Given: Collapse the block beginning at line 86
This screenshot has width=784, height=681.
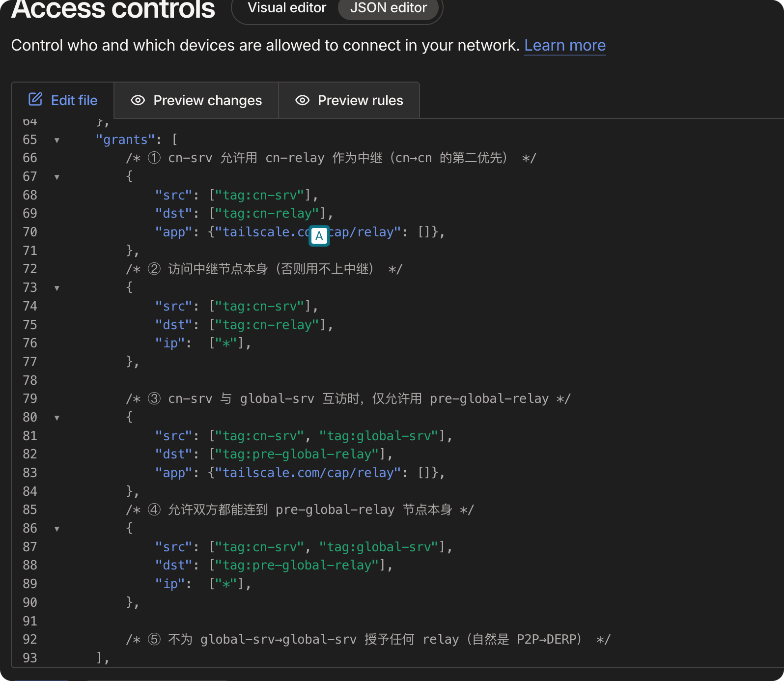Looking at the screenshot, I should [x=57, y=529].
